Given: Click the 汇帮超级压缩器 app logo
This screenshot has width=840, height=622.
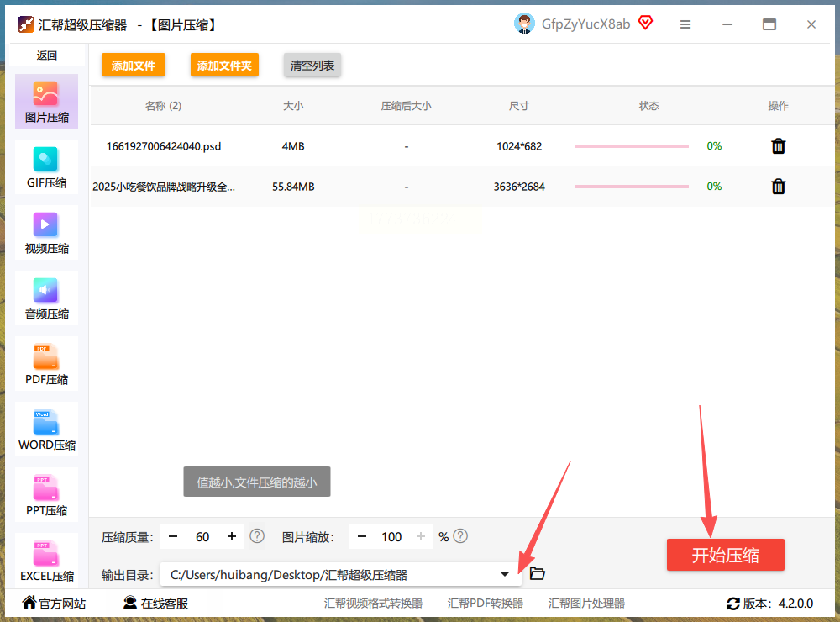Looking at the screenshot, I should click(26, 24).
